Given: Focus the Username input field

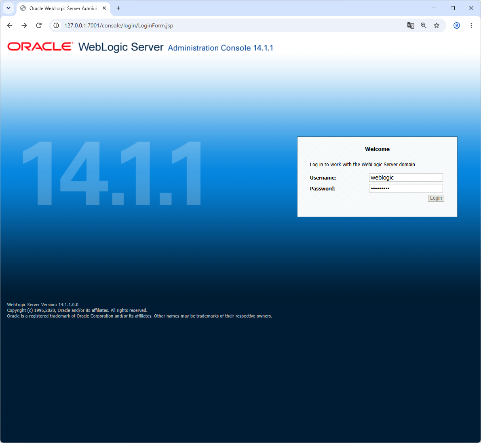Looking at the screenshot, I should [406, 178].
